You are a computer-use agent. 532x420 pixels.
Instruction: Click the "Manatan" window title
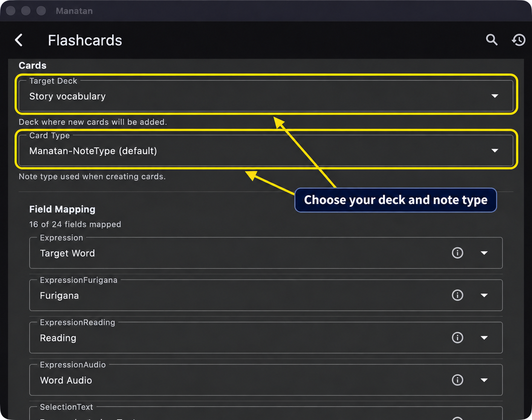pos(74,11)
